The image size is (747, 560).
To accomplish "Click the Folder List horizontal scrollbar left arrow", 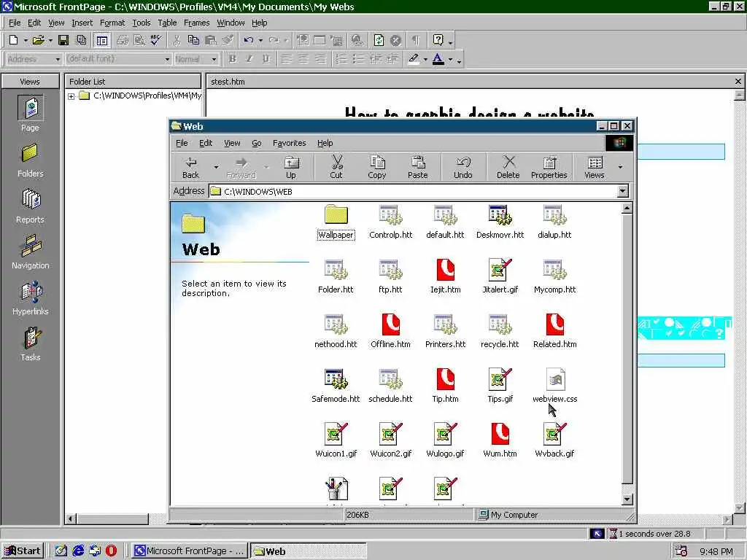I will tap(71, 518).
